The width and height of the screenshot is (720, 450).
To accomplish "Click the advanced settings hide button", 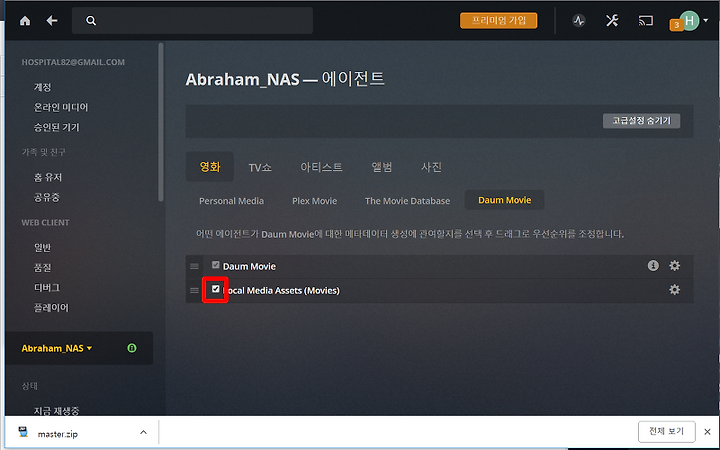I will [641, 121].
